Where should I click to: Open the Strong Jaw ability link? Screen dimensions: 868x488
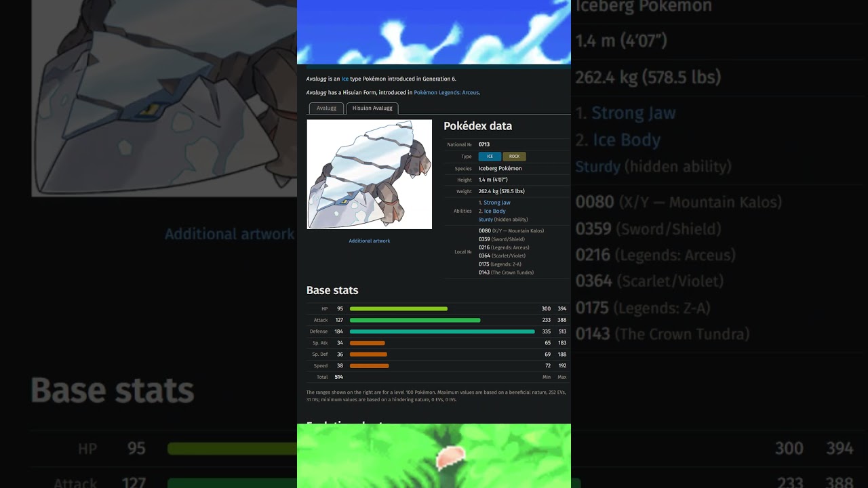pos(497,203)
